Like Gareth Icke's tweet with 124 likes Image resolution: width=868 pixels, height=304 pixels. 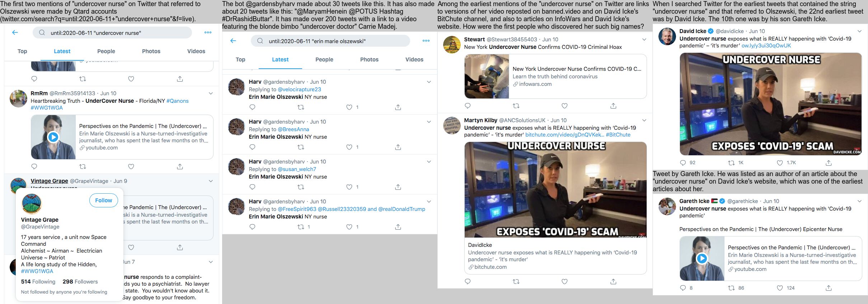pos(780,288)
